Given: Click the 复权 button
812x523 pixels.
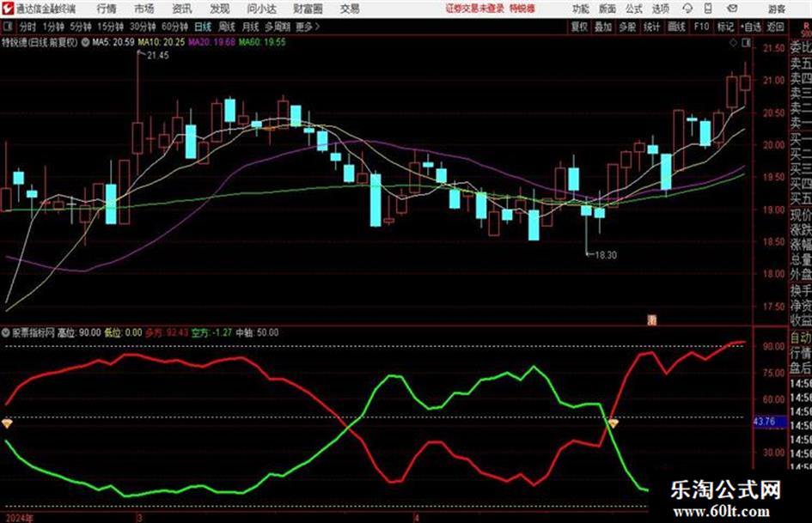Looking at the screenshot, I should [578, 27].
